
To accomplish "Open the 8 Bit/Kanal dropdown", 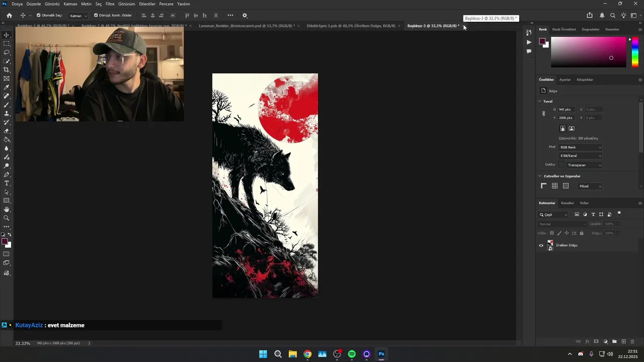I will pos(580,156).
